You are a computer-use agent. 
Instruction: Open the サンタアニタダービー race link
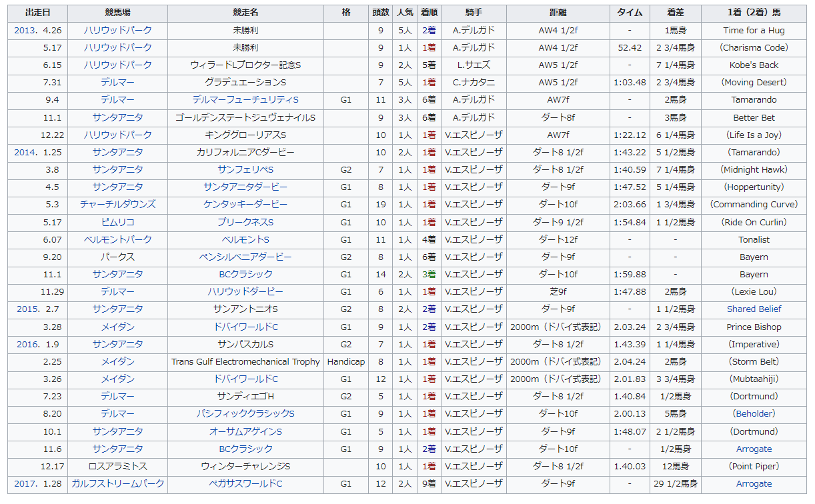pyautogui.click(x=245, y=187)
